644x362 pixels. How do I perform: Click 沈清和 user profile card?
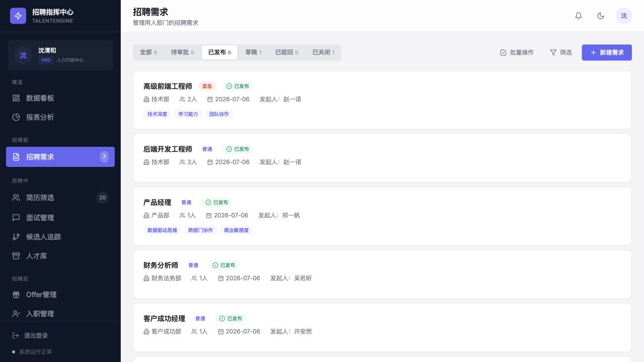[60, 55]
